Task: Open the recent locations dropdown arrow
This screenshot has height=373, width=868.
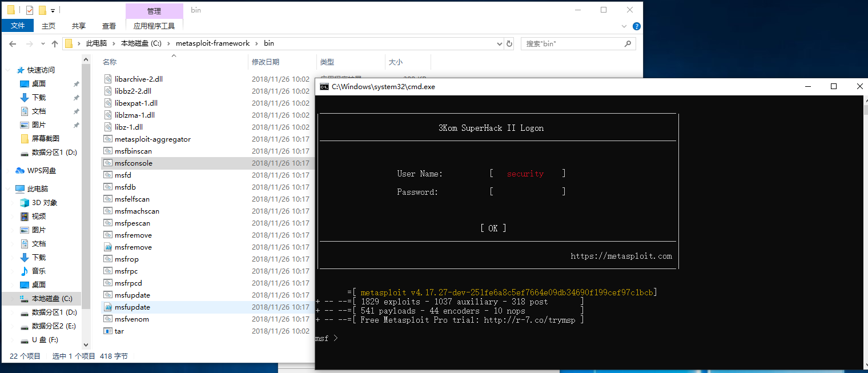Action: point(42,43)
